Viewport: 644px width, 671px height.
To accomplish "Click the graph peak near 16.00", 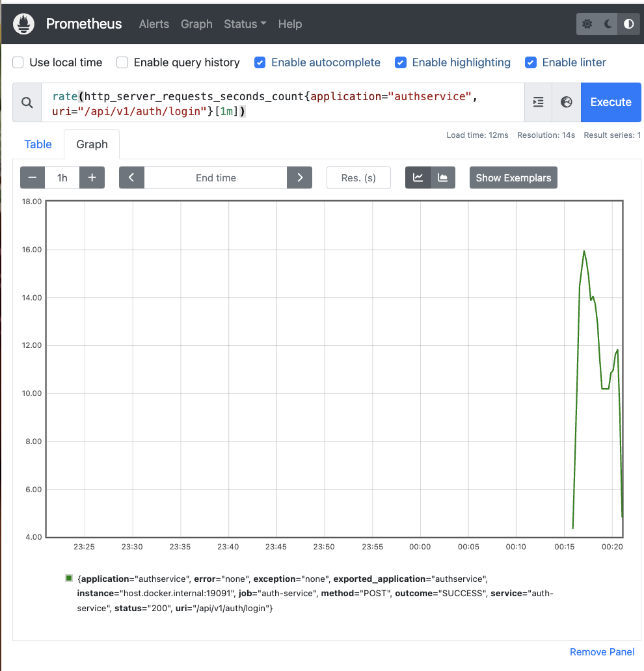I will click(x=584, y=252).
